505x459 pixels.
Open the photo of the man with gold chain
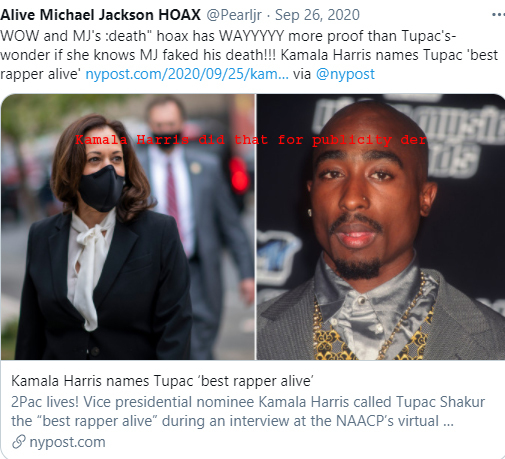point(381,227)
